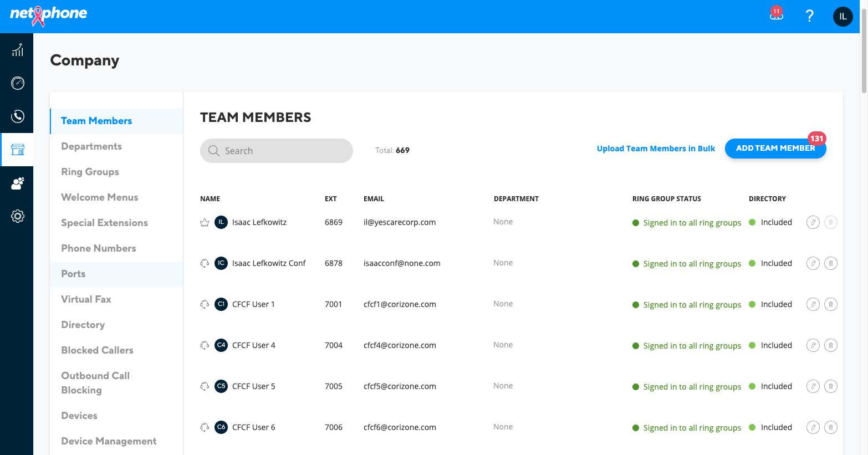Edit CFCF User 5 row

click(x=813, y=386)
